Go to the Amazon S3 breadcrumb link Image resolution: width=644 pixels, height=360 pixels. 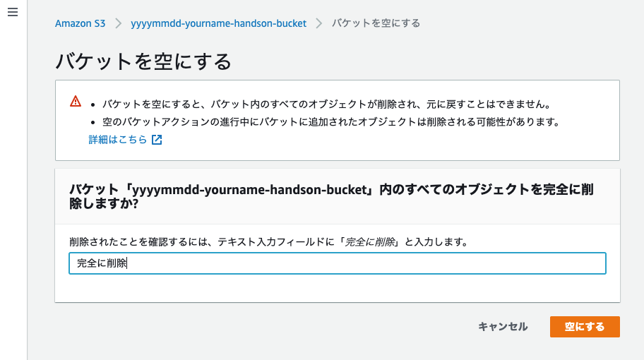click(x=80, y=23)
